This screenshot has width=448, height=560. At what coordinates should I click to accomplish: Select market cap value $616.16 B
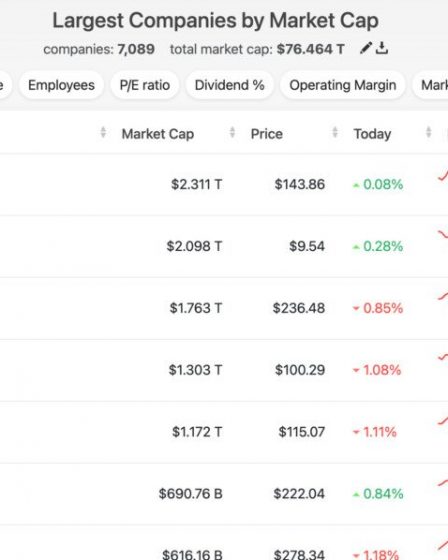tap(192, 555)
